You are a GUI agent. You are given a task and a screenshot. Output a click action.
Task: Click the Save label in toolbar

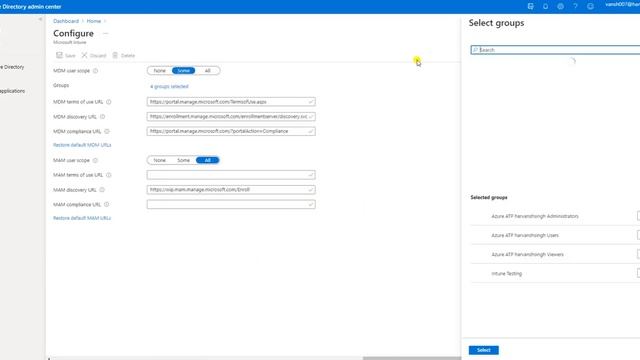point(70,56)
